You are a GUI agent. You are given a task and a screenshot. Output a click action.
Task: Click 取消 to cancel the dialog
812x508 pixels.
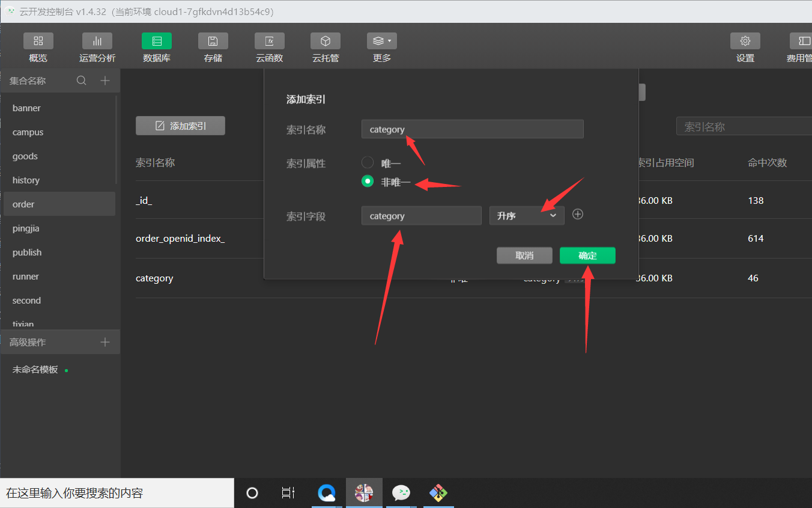point(524,256)
